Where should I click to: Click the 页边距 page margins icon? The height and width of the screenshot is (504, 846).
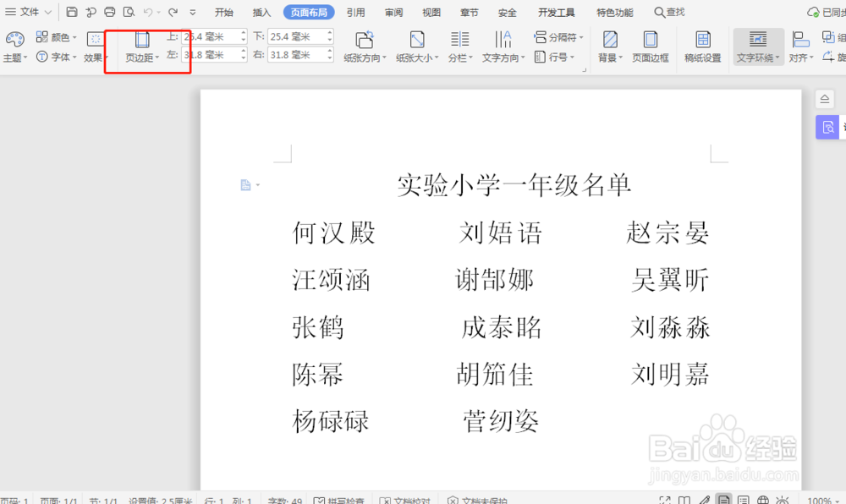142,40
